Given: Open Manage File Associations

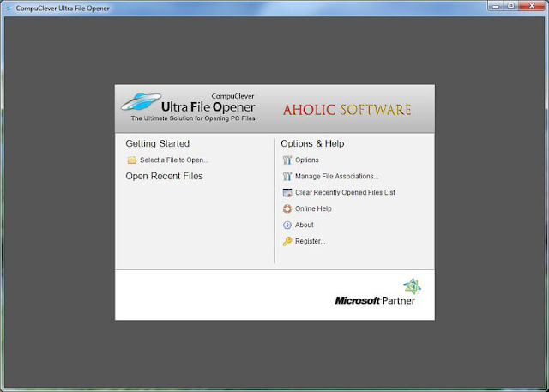Looking at the screenshot, I should point(336,176).
